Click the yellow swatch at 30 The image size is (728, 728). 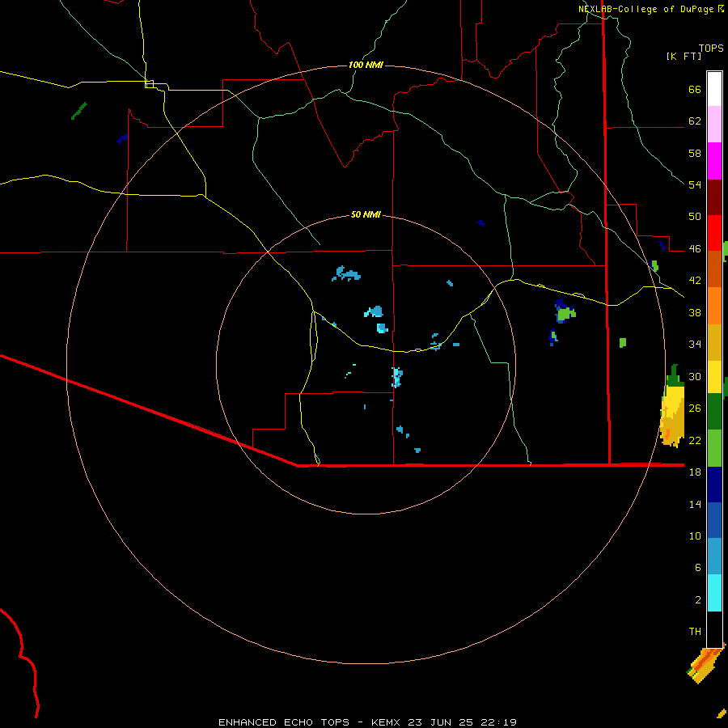pos(714,377)
